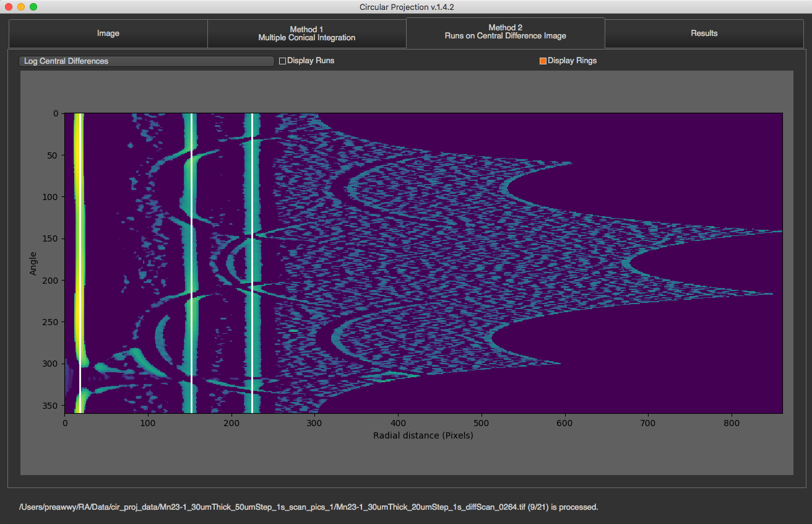
Task: Click the 'Angle' y-axis label
Action: tap(33, 263)
